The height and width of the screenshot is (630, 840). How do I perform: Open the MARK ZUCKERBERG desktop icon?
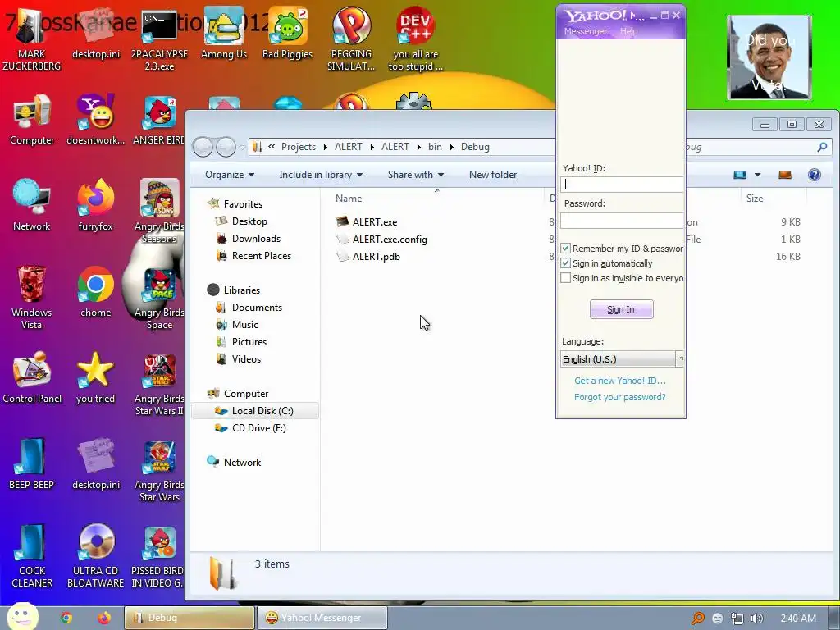[x=32, y=40]
